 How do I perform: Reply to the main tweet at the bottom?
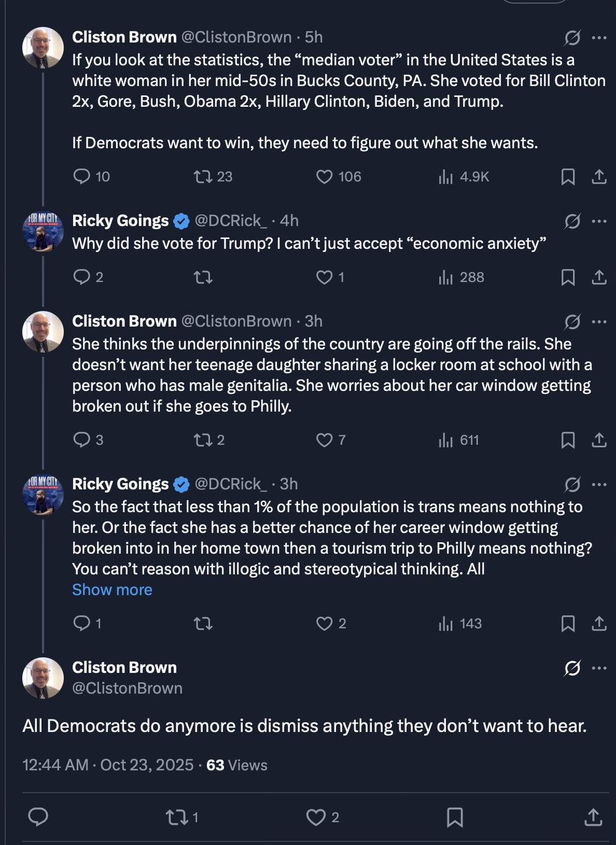coord(38,818)
